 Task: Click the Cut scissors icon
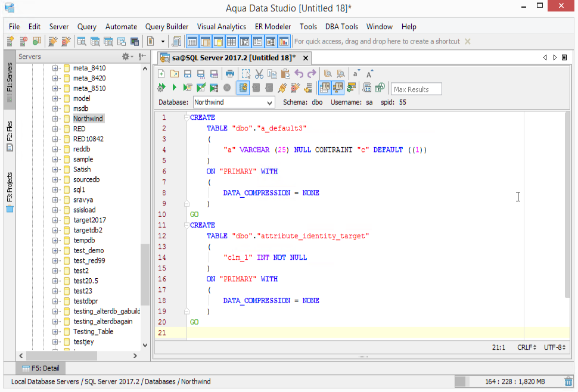click(259, 74)
